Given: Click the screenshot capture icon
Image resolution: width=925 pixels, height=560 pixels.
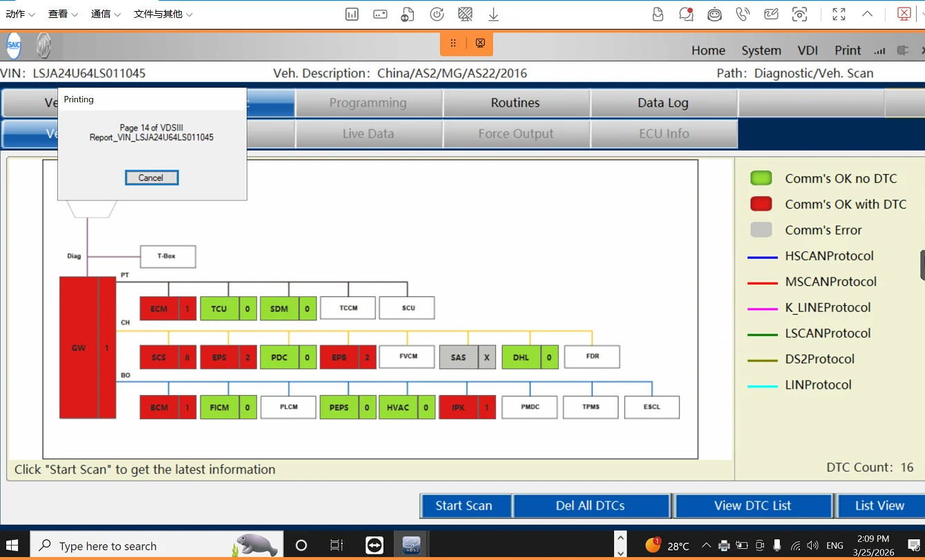Looking at the screenshot, I should pyautogui.click(x=799, y=14).
